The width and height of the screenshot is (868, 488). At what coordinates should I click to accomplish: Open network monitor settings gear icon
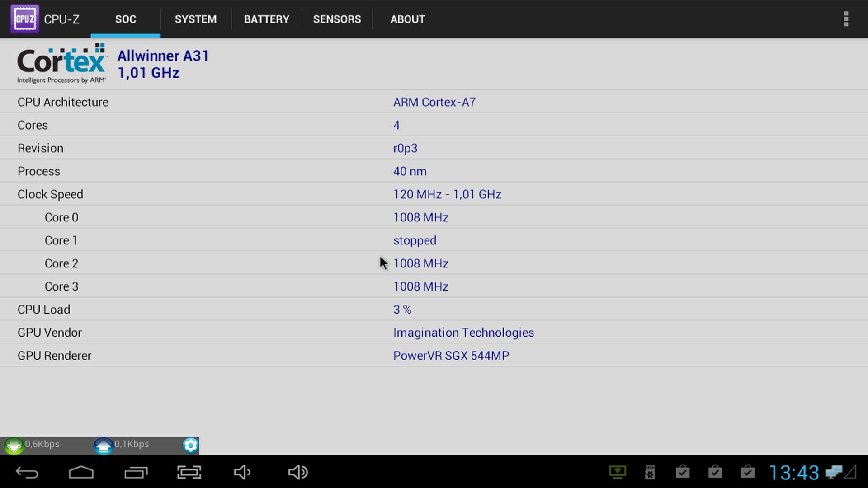tap(190, 446)
